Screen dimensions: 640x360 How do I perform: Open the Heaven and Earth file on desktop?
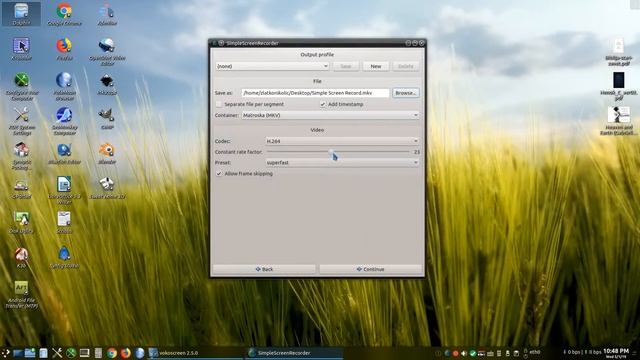pos(618,120)
